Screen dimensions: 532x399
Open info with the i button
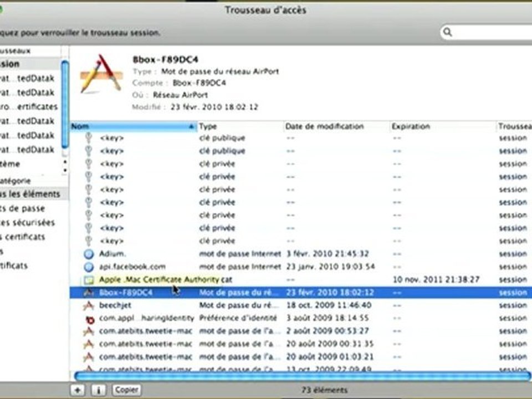click(99, 390)
